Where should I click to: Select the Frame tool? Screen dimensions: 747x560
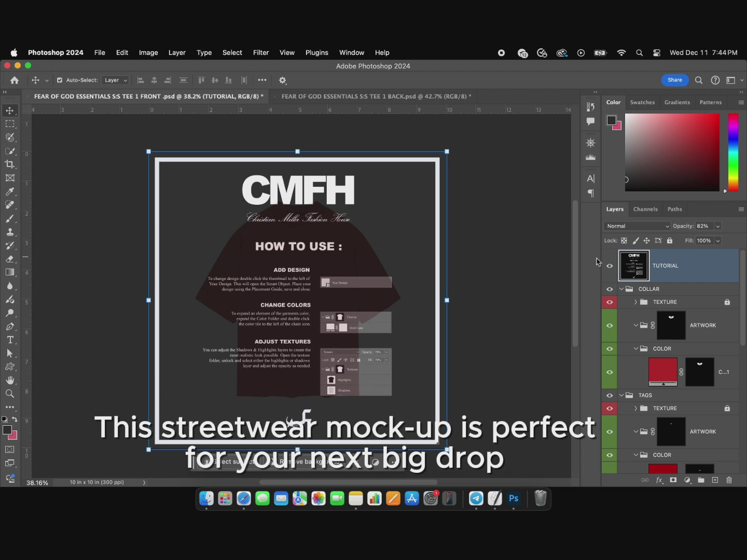10,178
